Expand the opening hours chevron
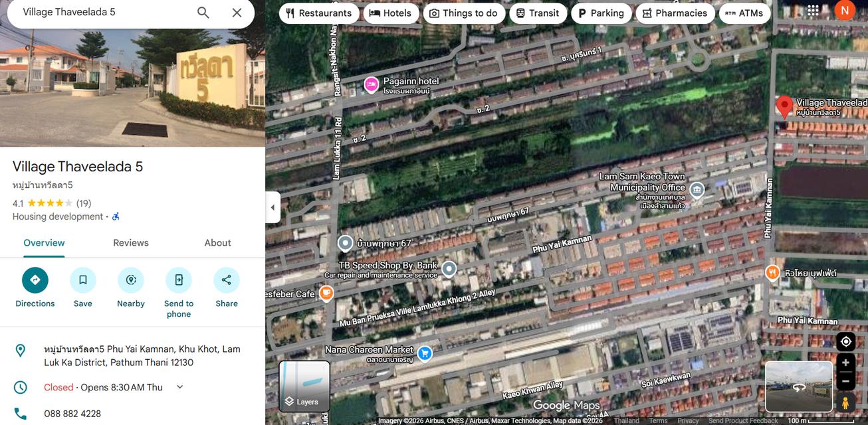Image resolution: width=868 pixels, height=425 pixels. [179, 387]
